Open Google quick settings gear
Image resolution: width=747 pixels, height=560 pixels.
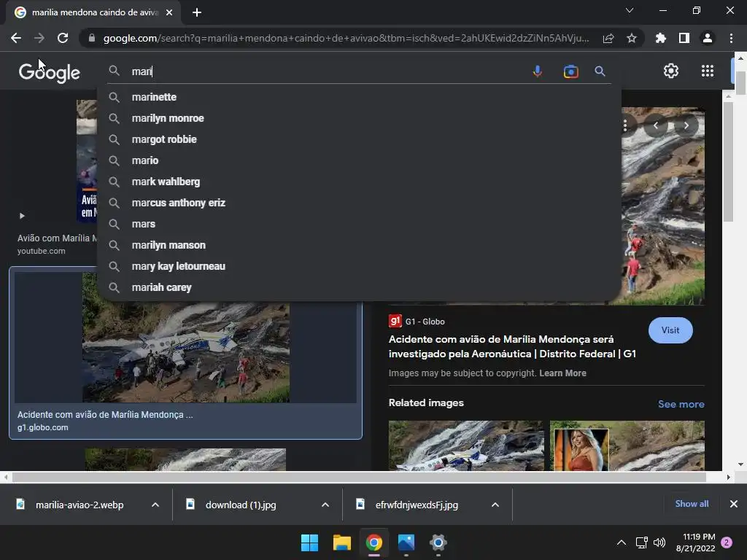[x=671, y=71]
